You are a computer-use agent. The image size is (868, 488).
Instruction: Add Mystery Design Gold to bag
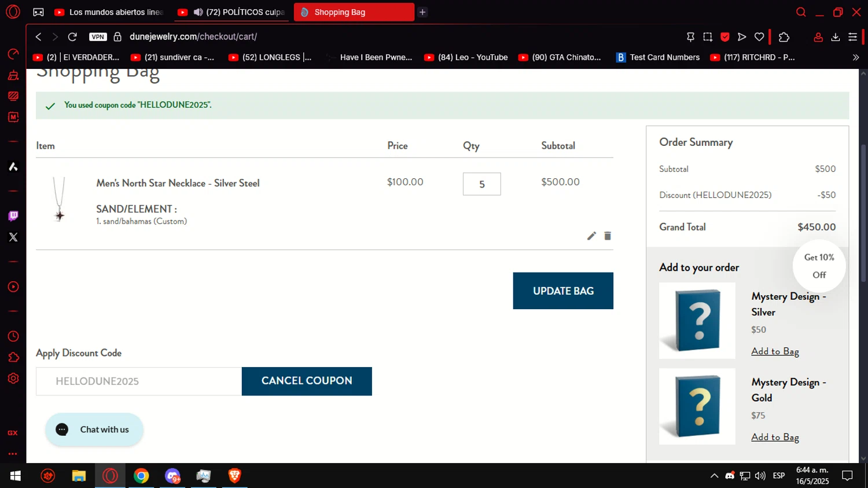point(775,437)
